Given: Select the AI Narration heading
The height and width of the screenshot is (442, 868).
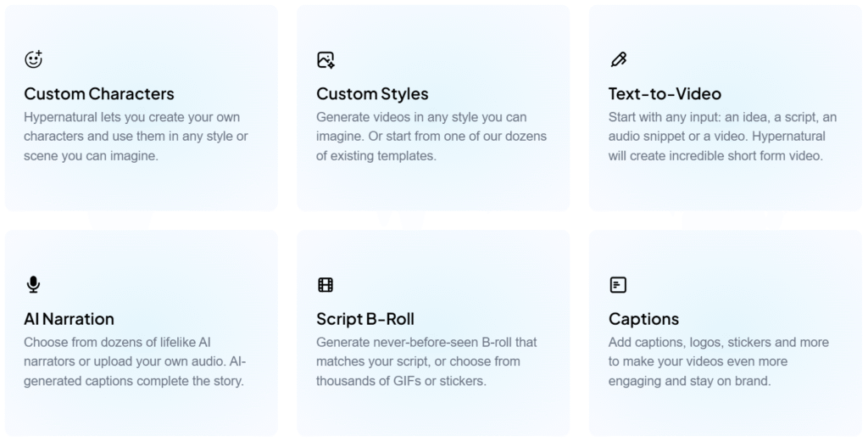Looking at the screenshot, I should point(69,319).
